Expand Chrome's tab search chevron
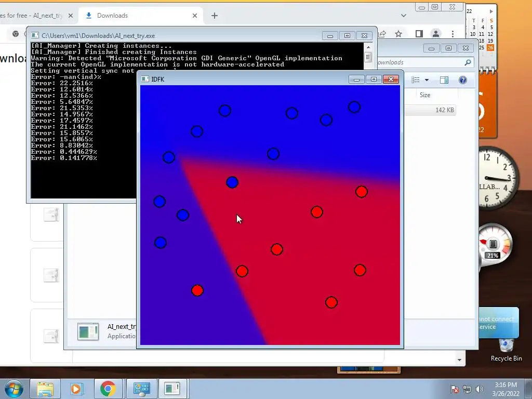Viewport: 532px width, 399px height. (x=403, y=16)
